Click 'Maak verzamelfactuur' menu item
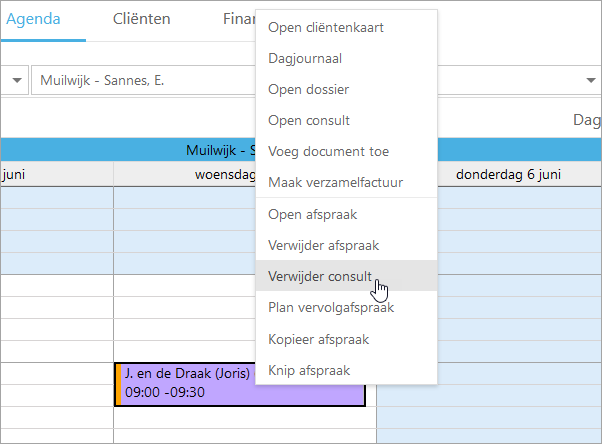 point(335,183)
